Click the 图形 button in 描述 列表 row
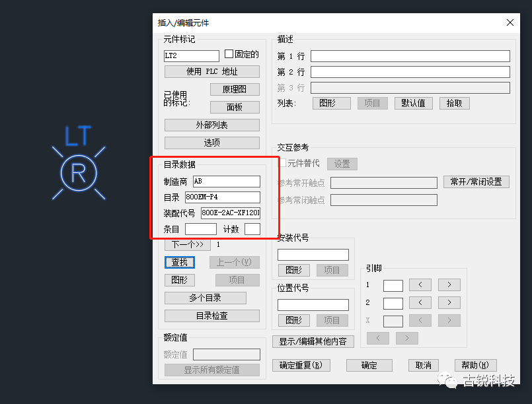The image size is (532, 404). tap(332, 103)
